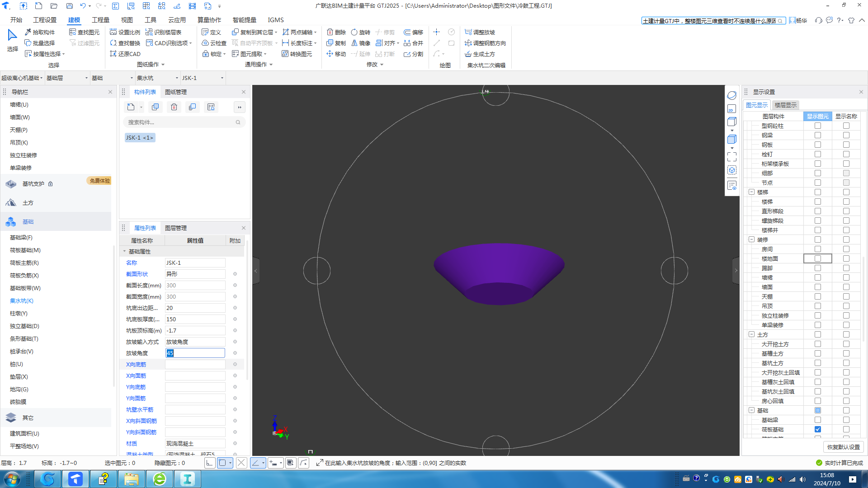Toggle 显示图元 checkbox for 大开挖土方

[x=818, y=344]
